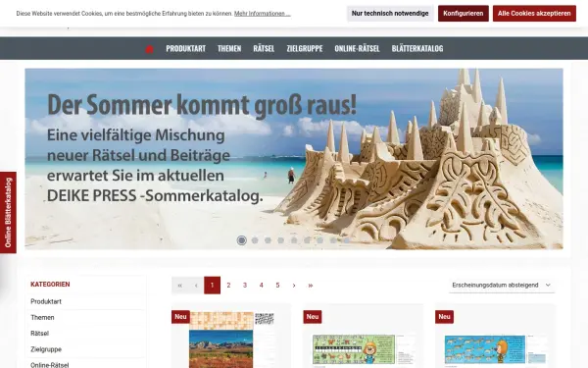Open the BLÄTTERKATALOG menu
This screenshot has width=588, height=368.
pyautogui.click(x=417, y=48)
